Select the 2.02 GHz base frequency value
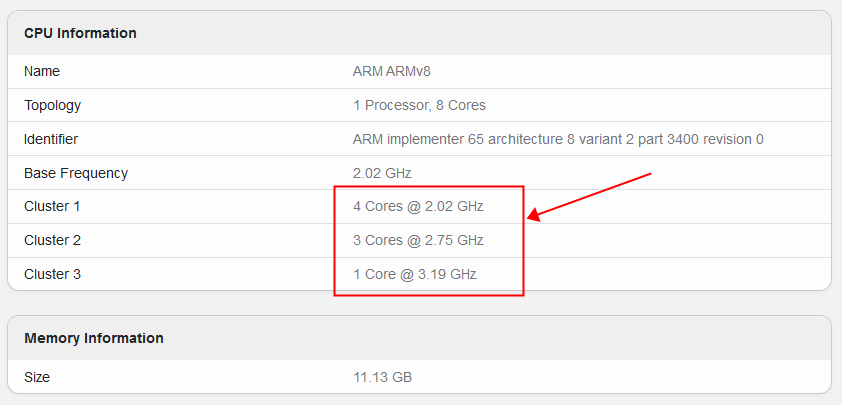This screenshot has width=842, height=405. 382,173
